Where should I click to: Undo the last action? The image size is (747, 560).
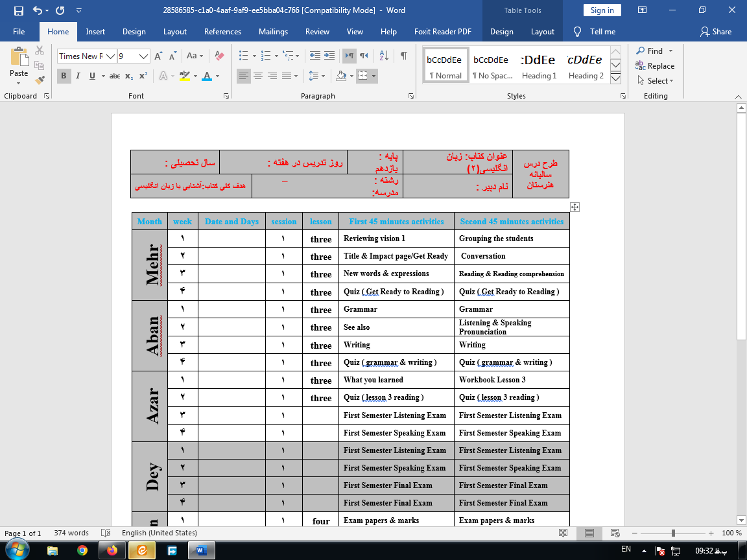coord(38,10)
